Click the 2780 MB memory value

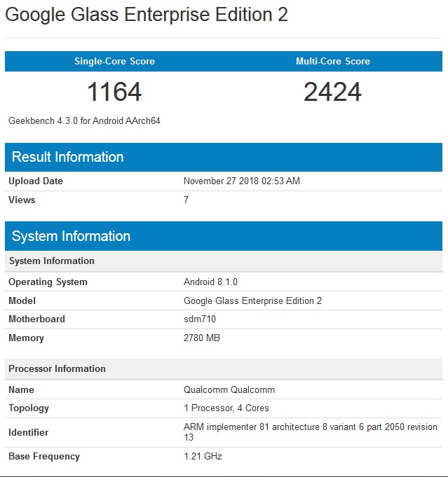click(x=202, y=338)
